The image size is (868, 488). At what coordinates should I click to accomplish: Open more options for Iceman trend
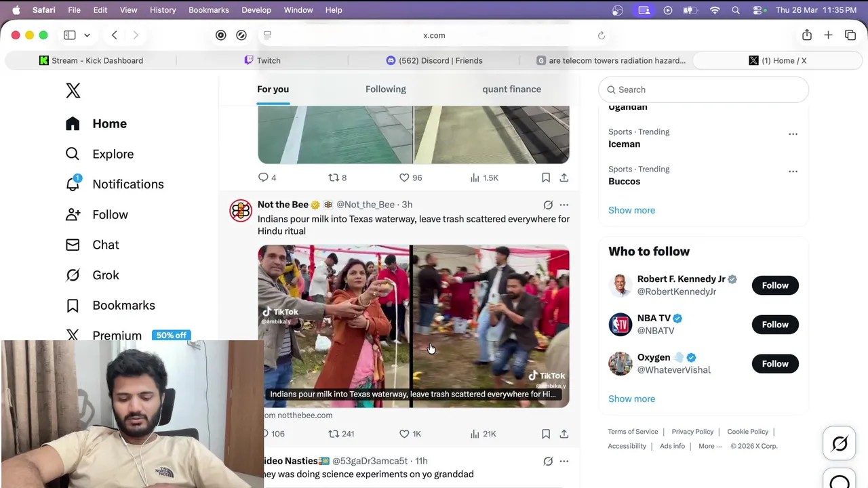coord(793,134)
